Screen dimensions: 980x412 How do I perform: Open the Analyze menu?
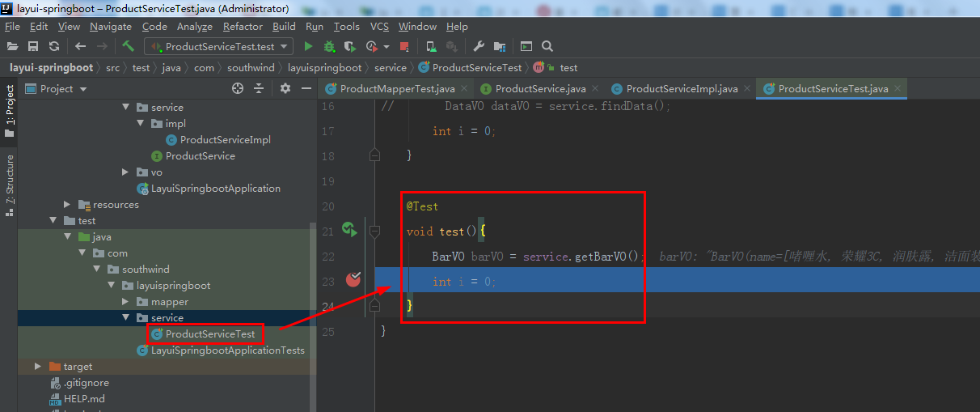click(195, 26)
